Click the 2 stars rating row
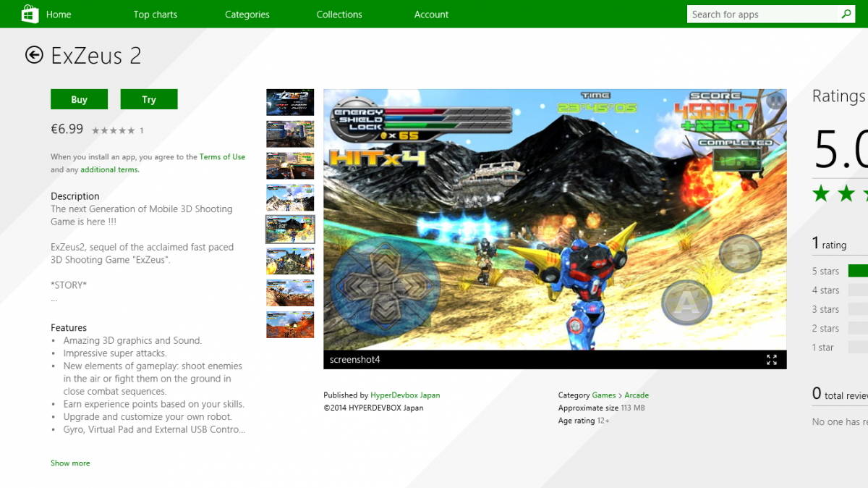Screen dimensions: 868x488 point(840,328)
